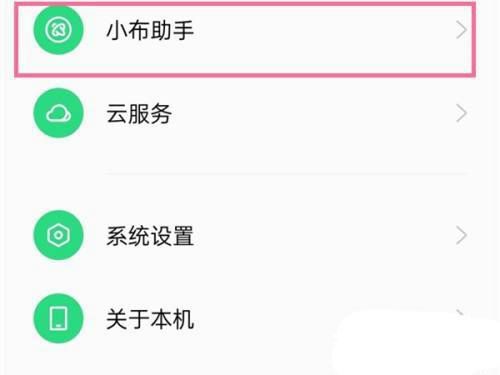Expand 小布助手 using its right chevron

(461, 30)
